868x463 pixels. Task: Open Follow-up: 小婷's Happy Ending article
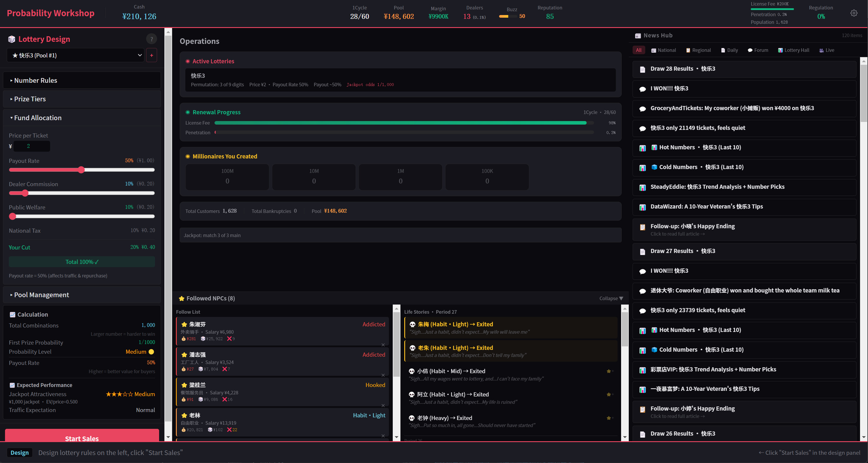(744, 412)
